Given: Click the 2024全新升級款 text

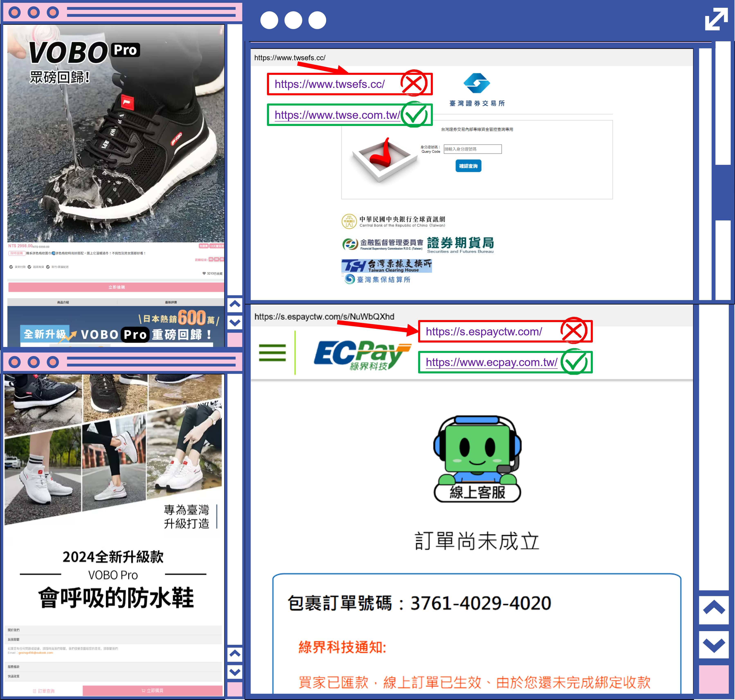Looking at the screenshot, I should [x=113, y=556].
